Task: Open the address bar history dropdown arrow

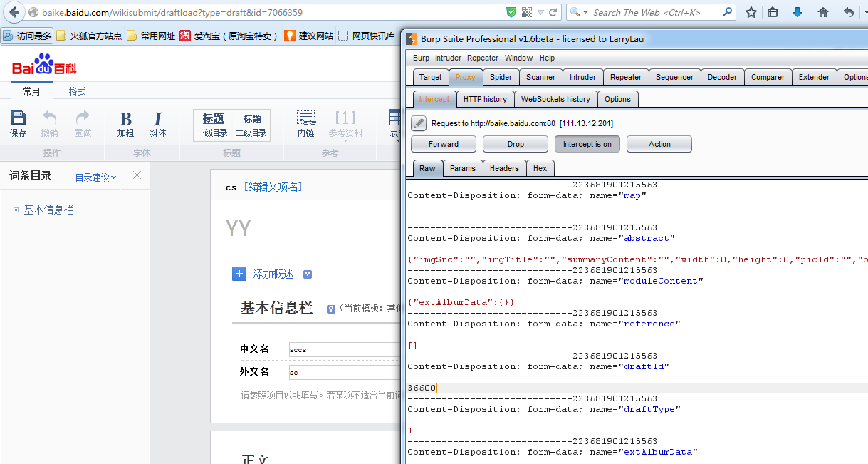Action: click(540, 12)
